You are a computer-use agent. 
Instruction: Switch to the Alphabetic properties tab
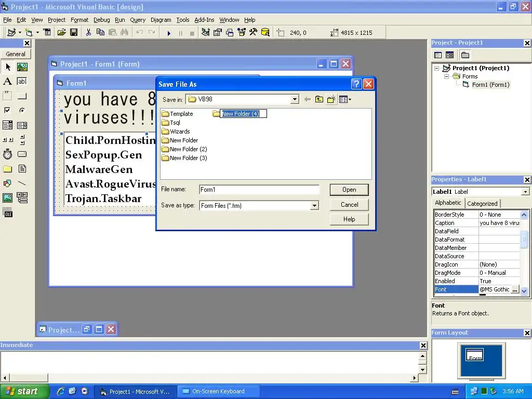coord(448,203)
